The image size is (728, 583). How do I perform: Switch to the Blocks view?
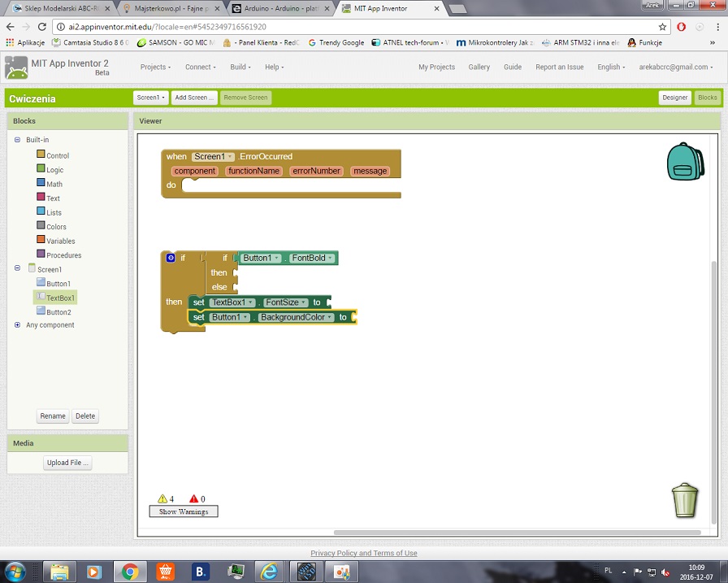click(x=707, y=98)
